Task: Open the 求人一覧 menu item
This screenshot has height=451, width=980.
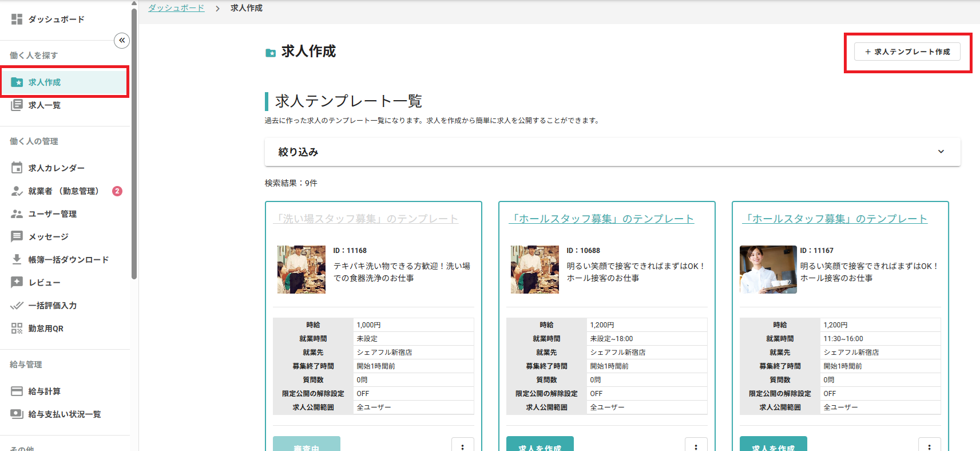Action: [45, 105]
